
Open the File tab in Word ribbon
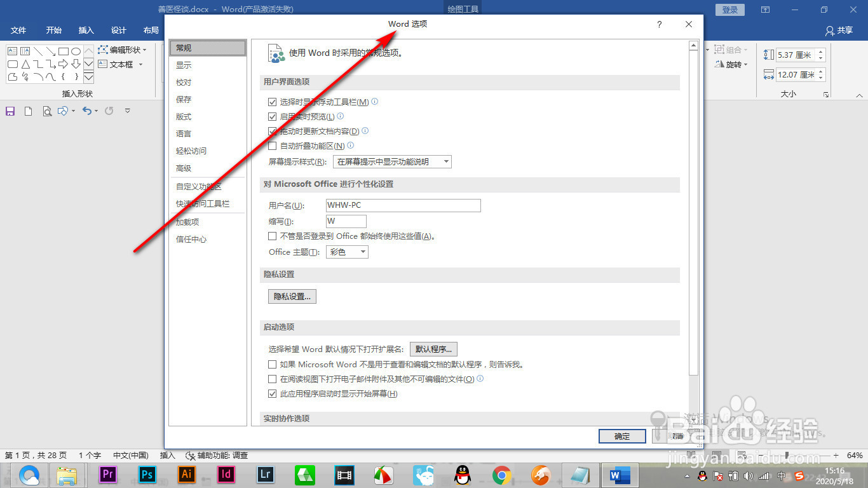(18, 30)
